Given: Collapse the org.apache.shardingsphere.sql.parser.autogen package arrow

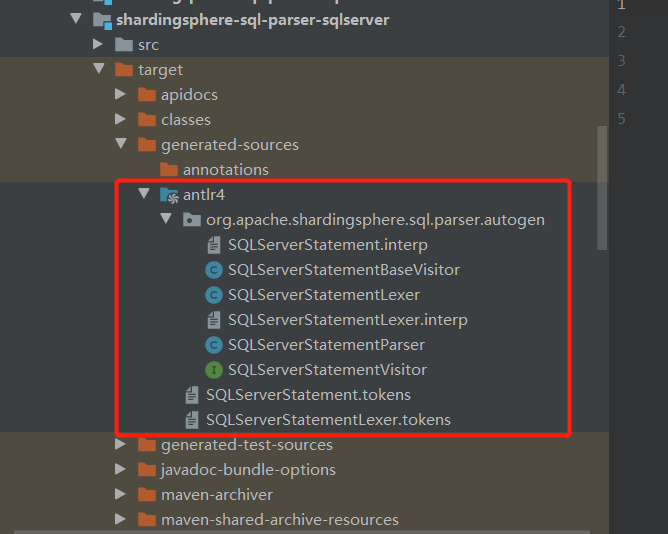Looking at the screenshot, I should tap(166, 219).
